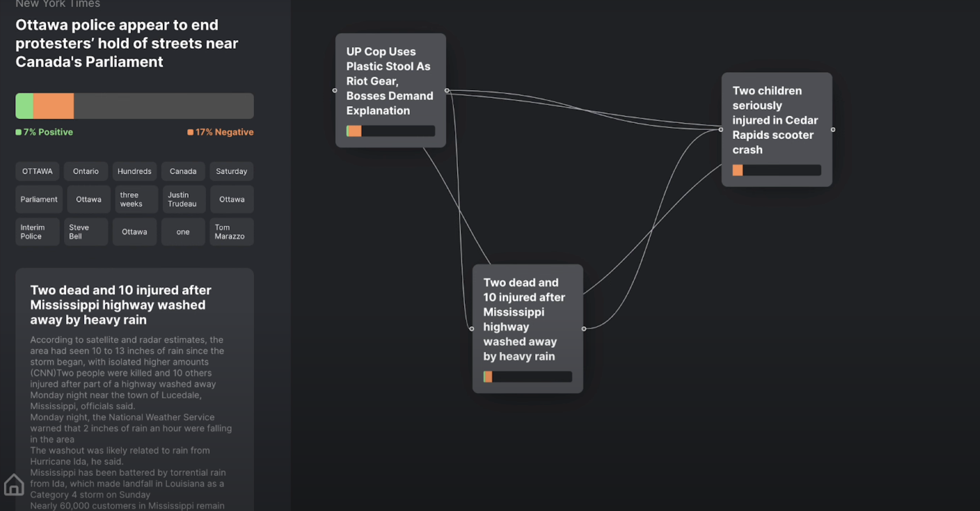Open the 'UP Cop Uses Plastic Stool' node
The image size is (980, 511).
pos(390,90)
